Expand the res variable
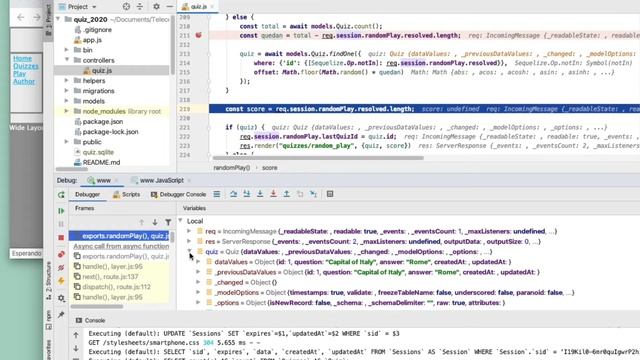 pos(189,241)
